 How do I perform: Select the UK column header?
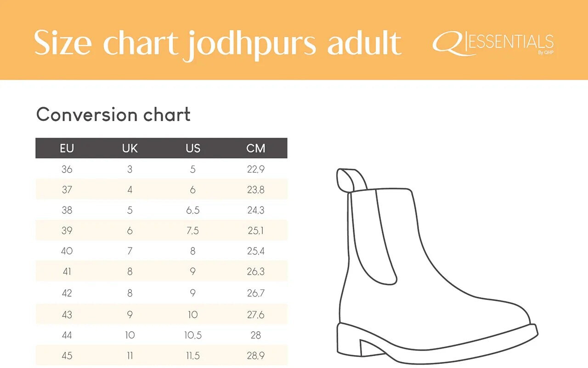pos(130,148)
